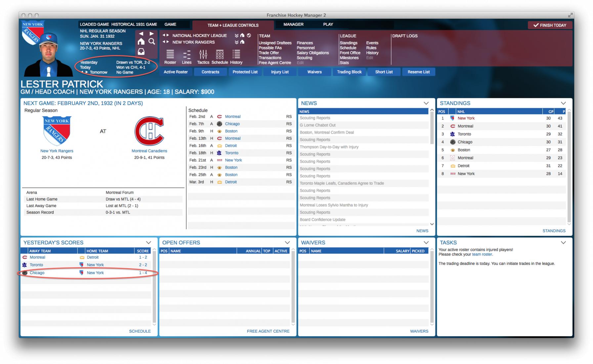
Task: Open the STANDINGS link below standings table
Action: click(554, 231)
